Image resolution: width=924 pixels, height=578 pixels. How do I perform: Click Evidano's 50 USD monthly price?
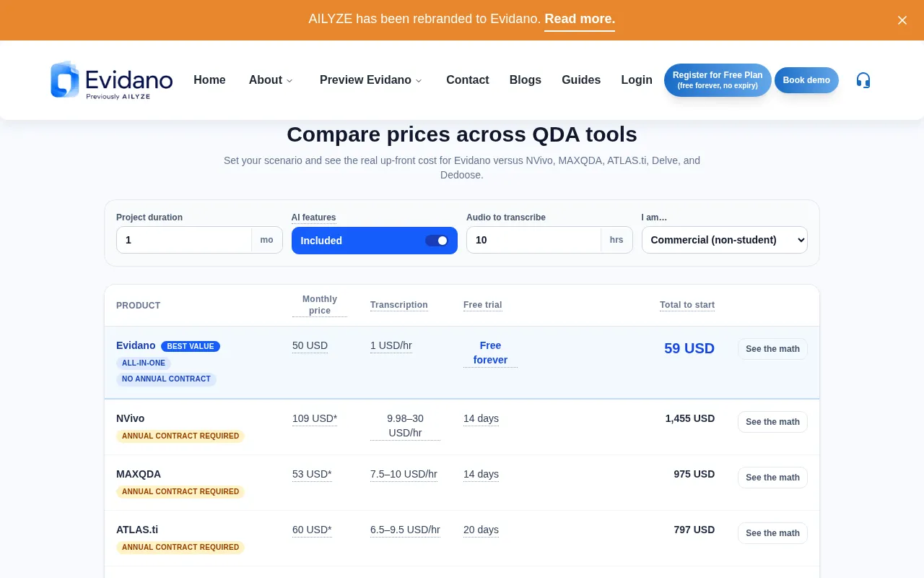pyautogui.click(x=310, y=345)
